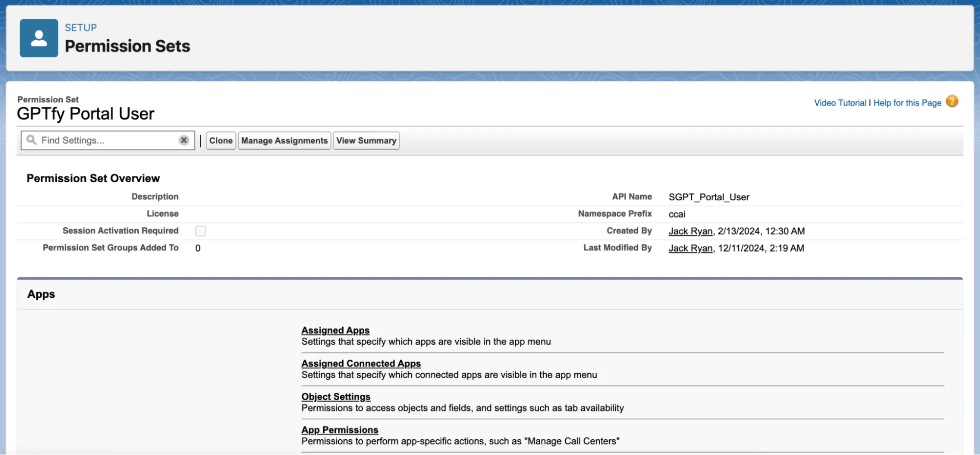Focus the Find Settings search field
This screenshot has height=455, width=980.
108,141
